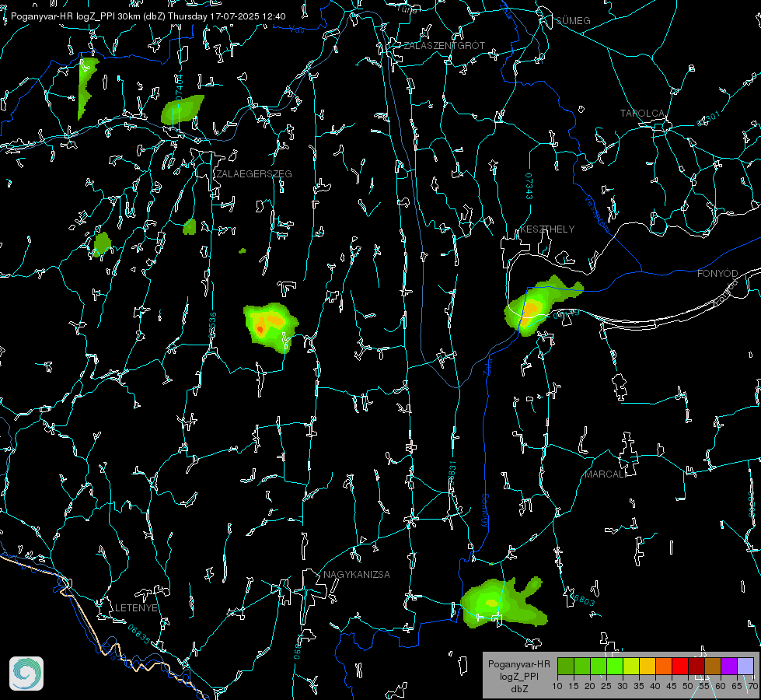
Task: Click the number 10 on the legend scale
Action: (557, 686)
